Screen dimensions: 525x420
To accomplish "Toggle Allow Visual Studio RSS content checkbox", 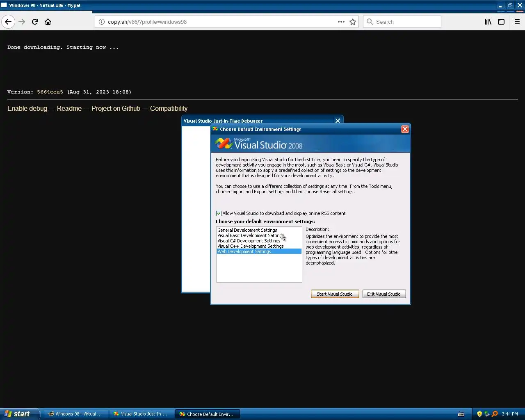I will (219, 213).
